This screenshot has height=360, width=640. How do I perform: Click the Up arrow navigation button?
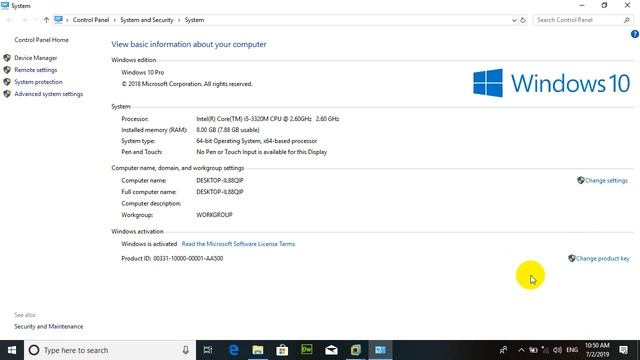[46, 20]
